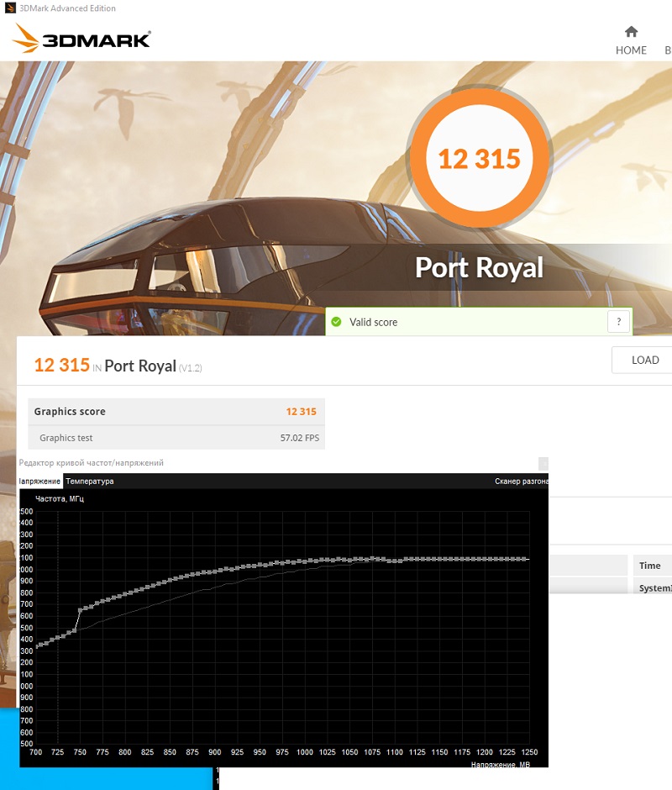
Task: Open Сканер разгона in curve editor
Action: (522, 482)
